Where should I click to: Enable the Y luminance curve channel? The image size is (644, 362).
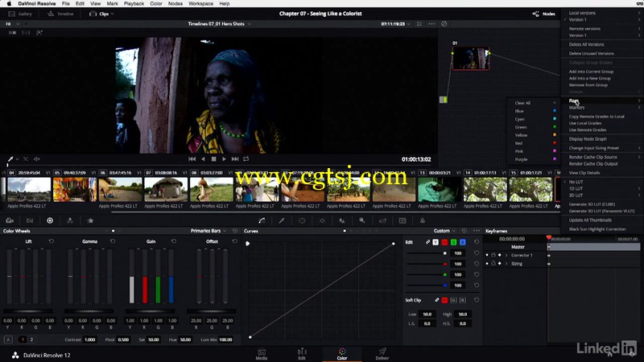coord(436,242)
